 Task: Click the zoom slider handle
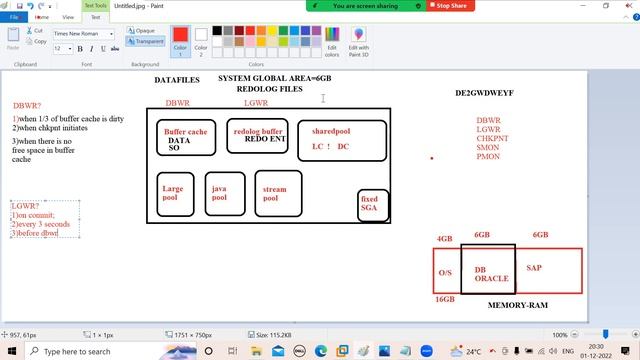(605, 334)
